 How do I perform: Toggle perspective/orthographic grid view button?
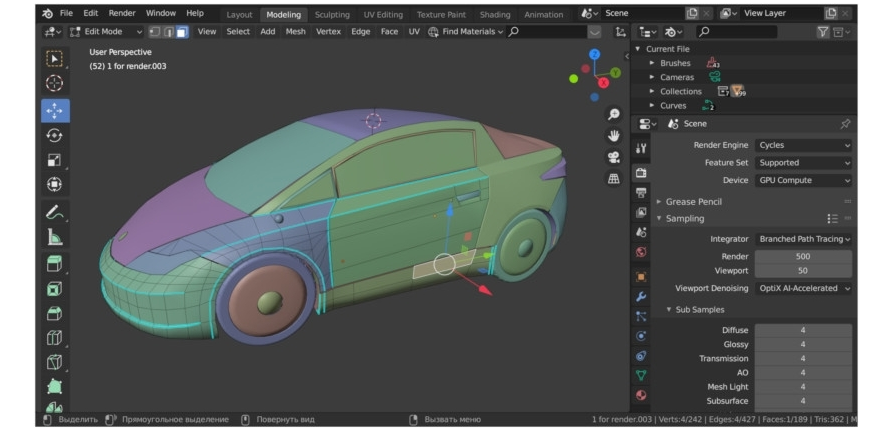pos(613,179)
